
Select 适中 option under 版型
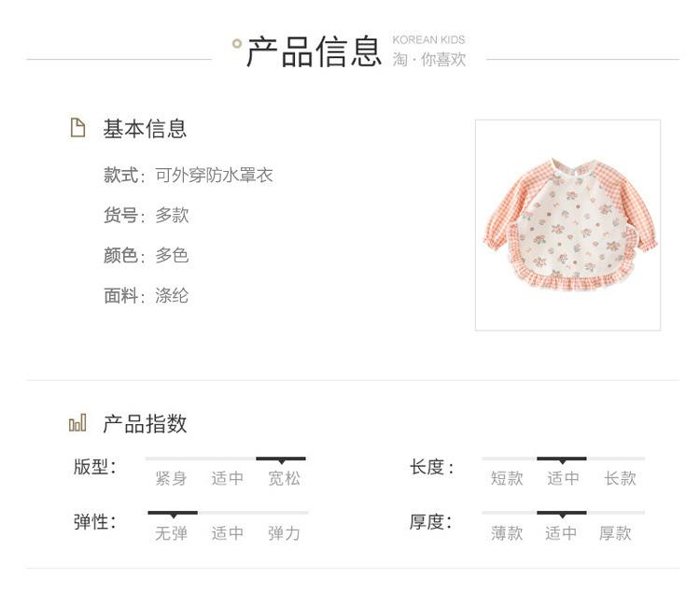227,478
